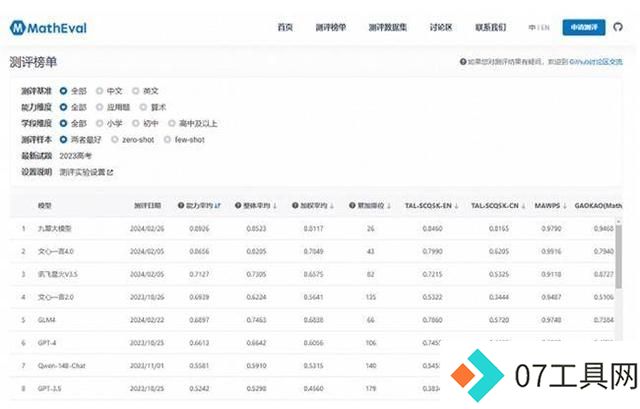The height and width of the screenshot is (409, 640).
Task: Select few-shot sample radio button
Action: (x=167, y=140)
